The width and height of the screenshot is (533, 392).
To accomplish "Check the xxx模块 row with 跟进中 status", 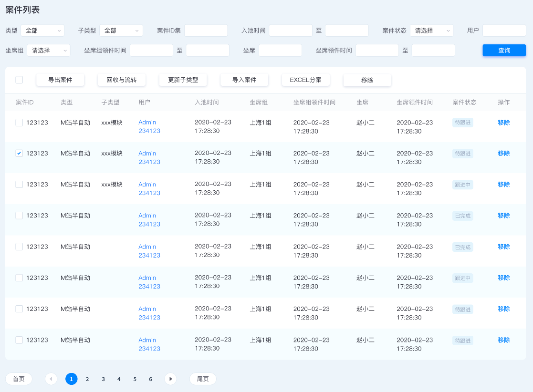I will coord(19,185).
